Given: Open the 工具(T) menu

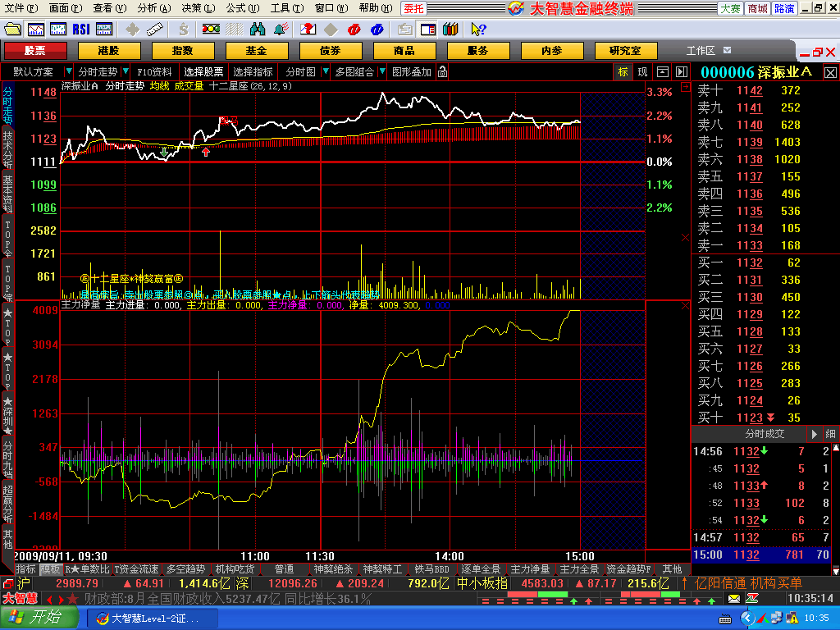Looking at the screenshot, I should [287, 8].
